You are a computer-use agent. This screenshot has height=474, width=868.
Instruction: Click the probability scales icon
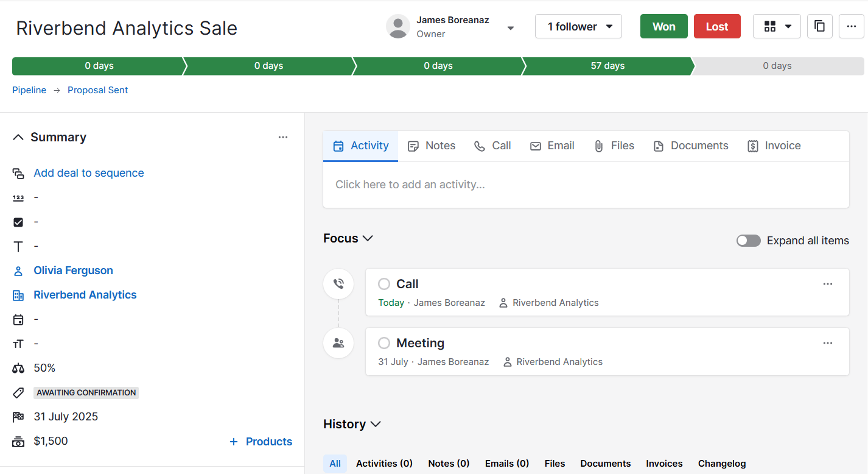[x=18, y=369]
